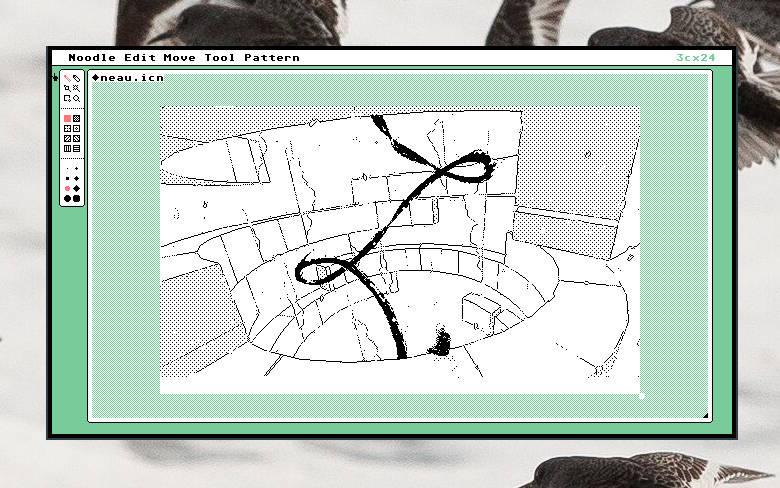The height and width of the screenshot is (488, 780).
Task: Click the resize handle at window corner
Action: pos(705,416)
